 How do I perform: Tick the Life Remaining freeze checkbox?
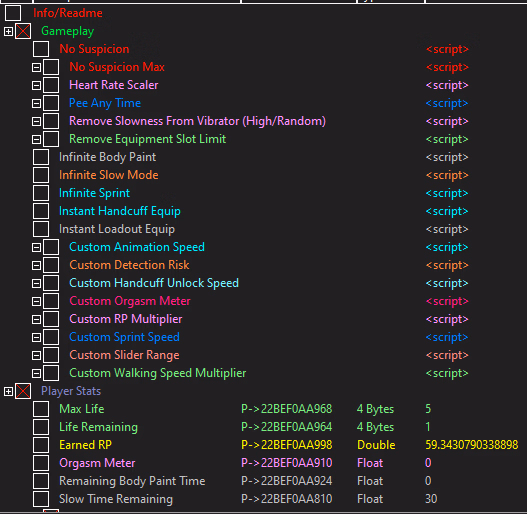[x=41, y=427]
